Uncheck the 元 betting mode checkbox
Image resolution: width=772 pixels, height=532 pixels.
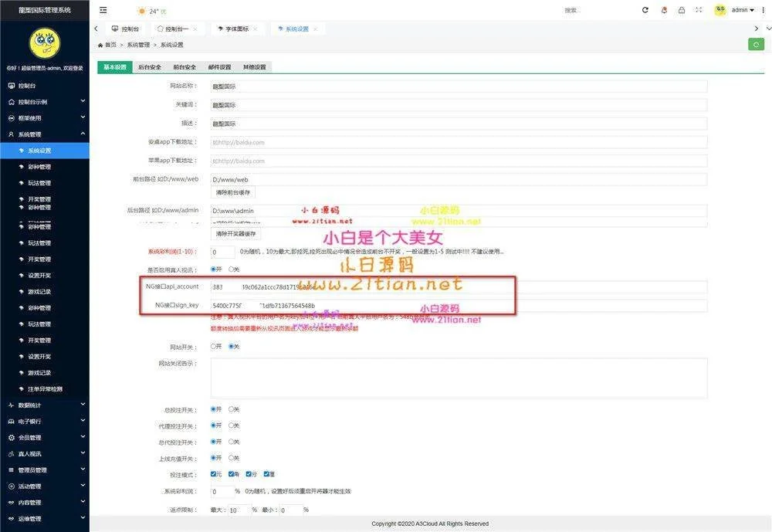(x=214, y=474)
